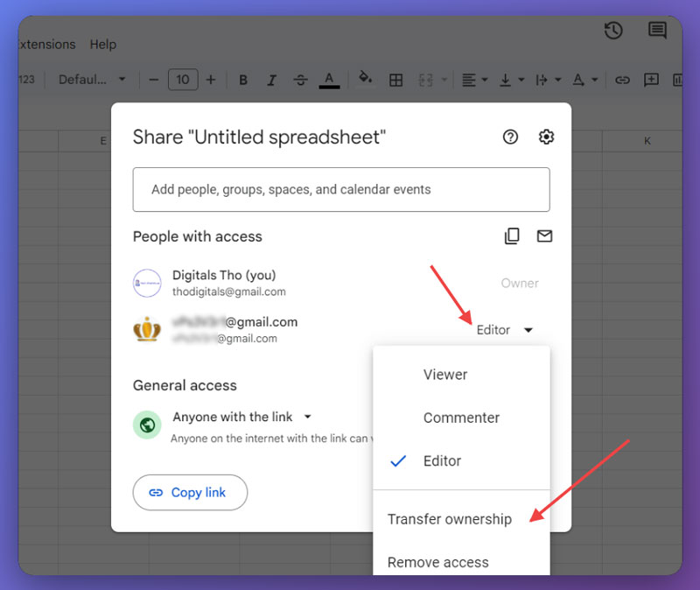Choose Transfer ownership from the menu
This screenshot has height=590, width=700.
coord(449,519)
